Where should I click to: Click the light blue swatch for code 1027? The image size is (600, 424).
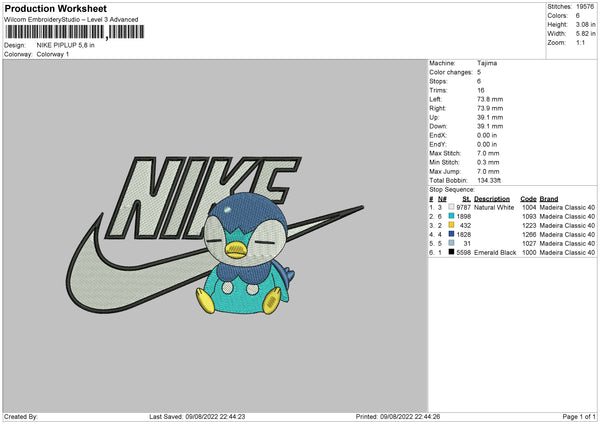pyautogui.click(x=451, y=243)
